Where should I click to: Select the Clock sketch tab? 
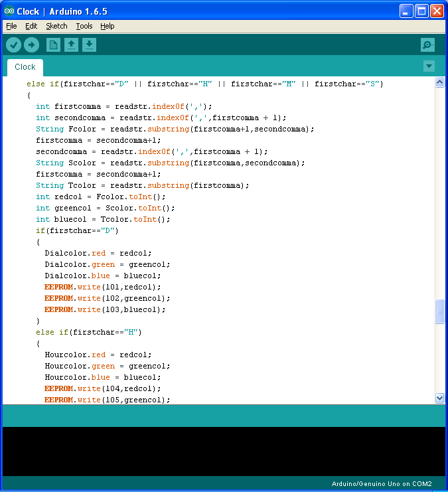coord(25,67)
